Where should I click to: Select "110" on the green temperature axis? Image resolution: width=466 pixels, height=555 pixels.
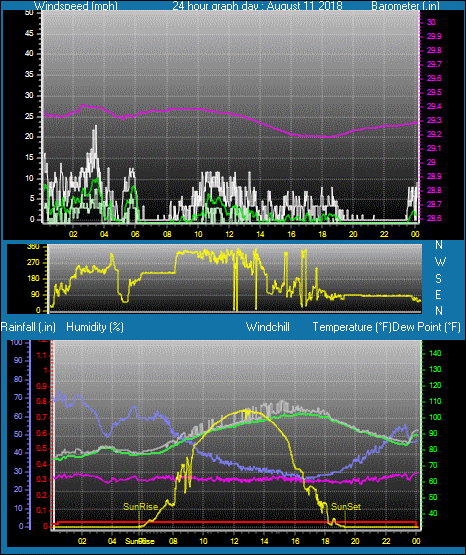click(435, 401)
